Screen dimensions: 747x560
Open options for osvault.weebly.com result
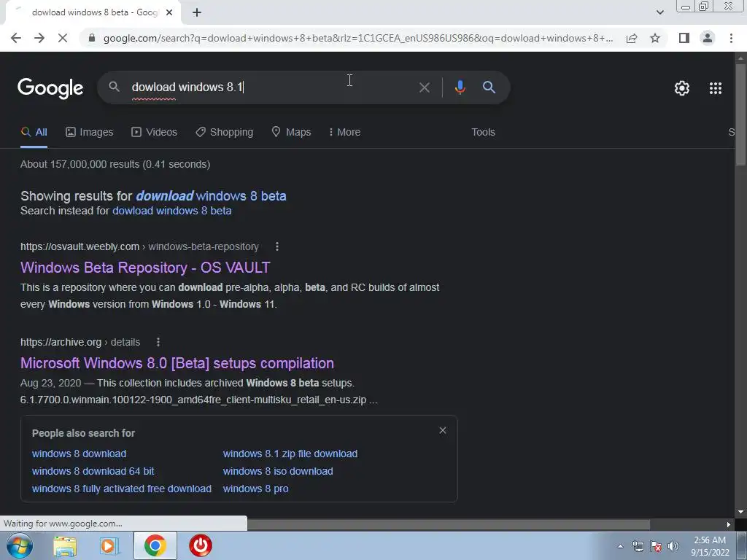(276, 246)
